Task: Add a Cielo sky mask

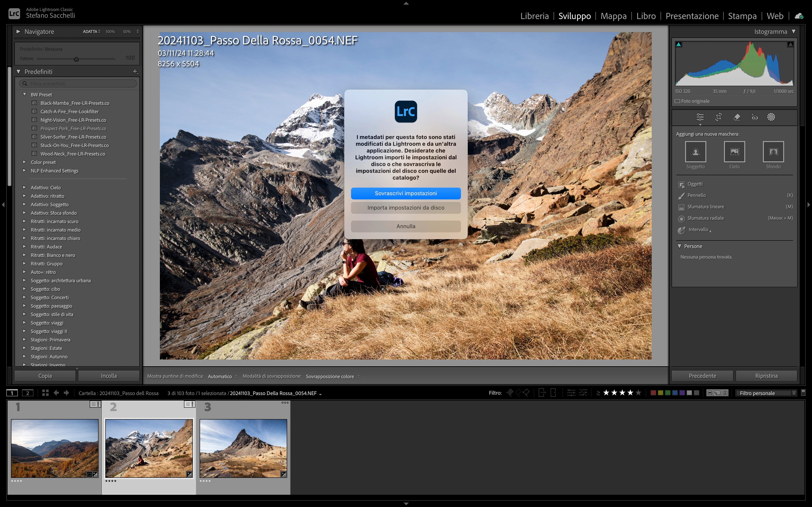Action: (734, 152)
